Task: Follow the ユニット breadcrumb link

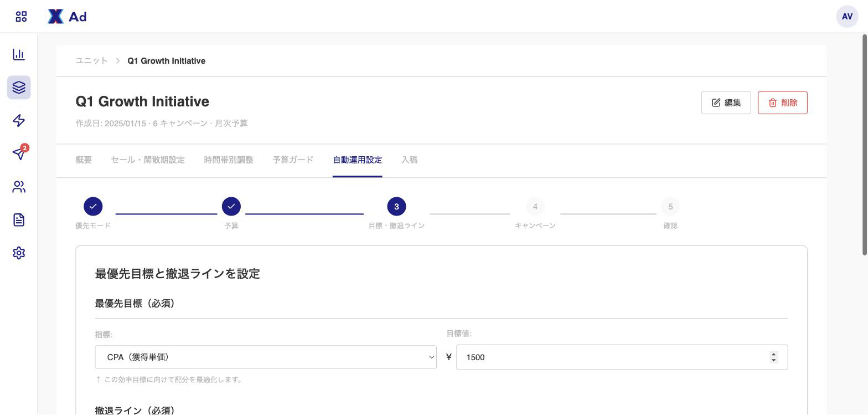Action: (x=92, y=61)
